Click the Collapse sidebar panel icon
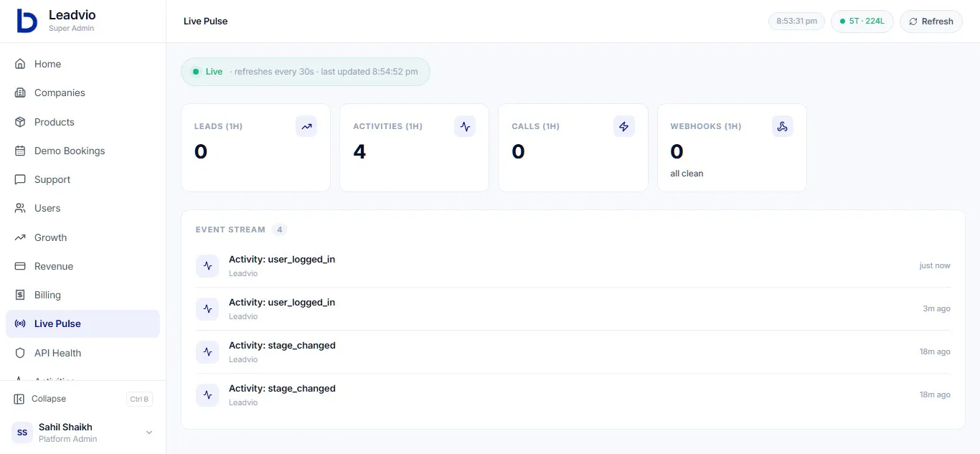Image resolution: width=980 pixels, height=454 pixels. [x=19, y=399]
